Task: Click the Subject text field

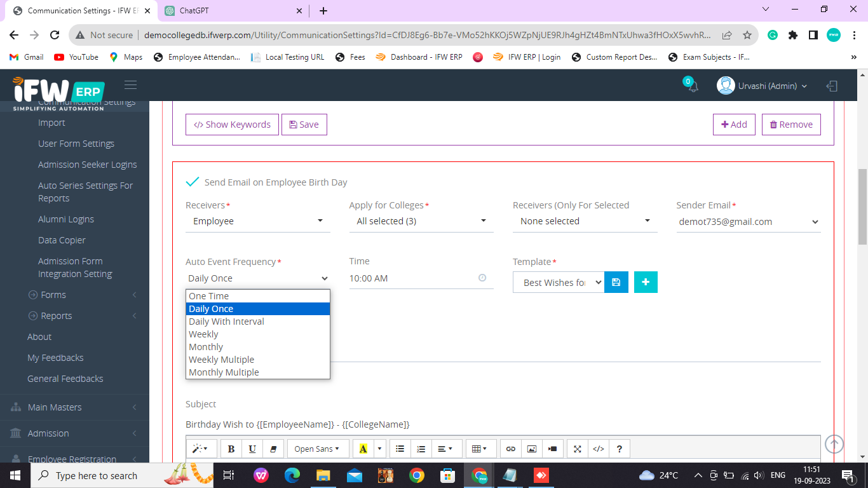Action: tap(503, 424)
